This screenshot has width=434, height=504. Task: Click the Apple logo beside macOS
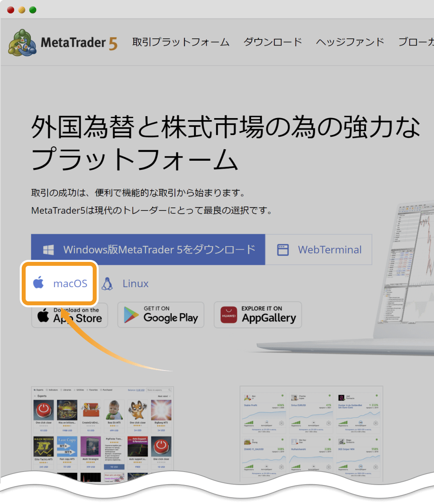[x=38, y=282]
